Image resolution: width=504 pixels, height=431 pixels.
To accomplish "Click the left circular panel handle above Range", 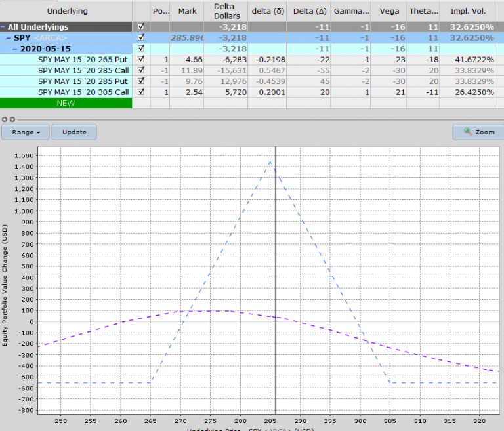I will pos(5,119).
